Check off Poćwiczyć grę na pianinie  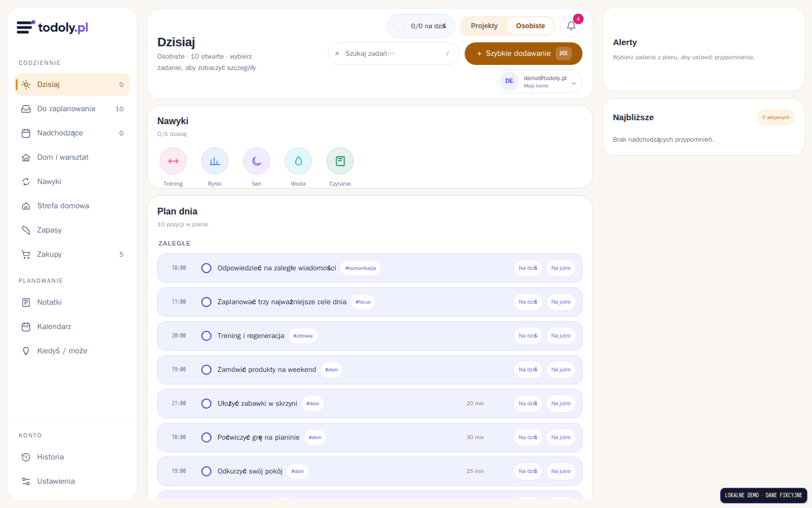click(206, 437)
